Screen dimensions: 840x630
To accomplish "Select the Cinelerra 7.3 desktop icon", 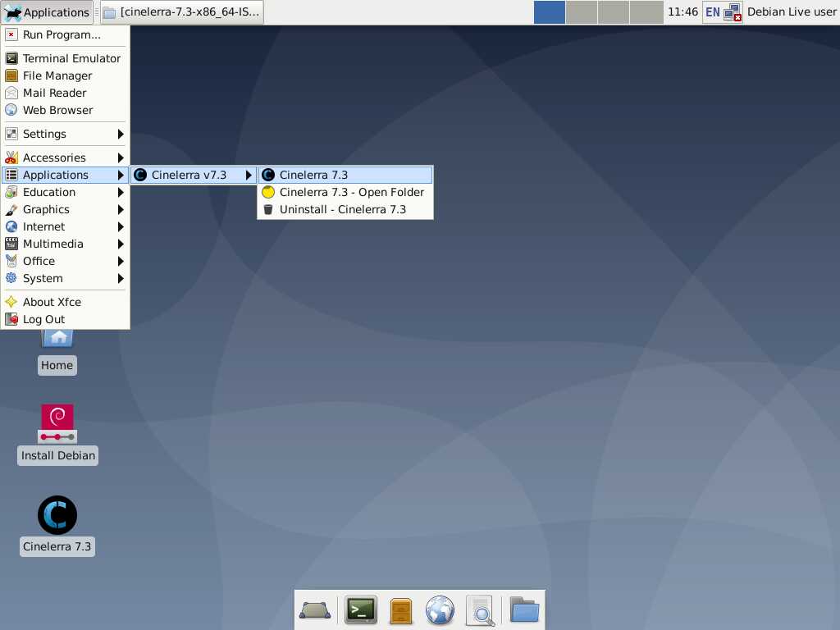I will point(57,526).
